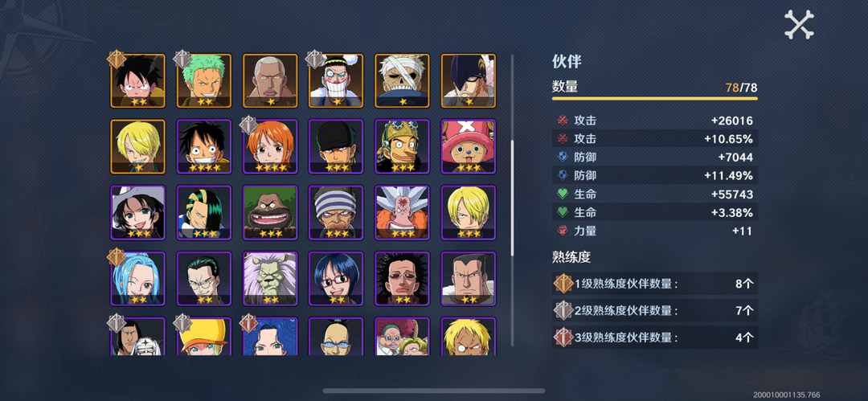Tap the level 2 proficiency silver icon
The width and height of the screenshot is (868, 401).
click(563, 311)
